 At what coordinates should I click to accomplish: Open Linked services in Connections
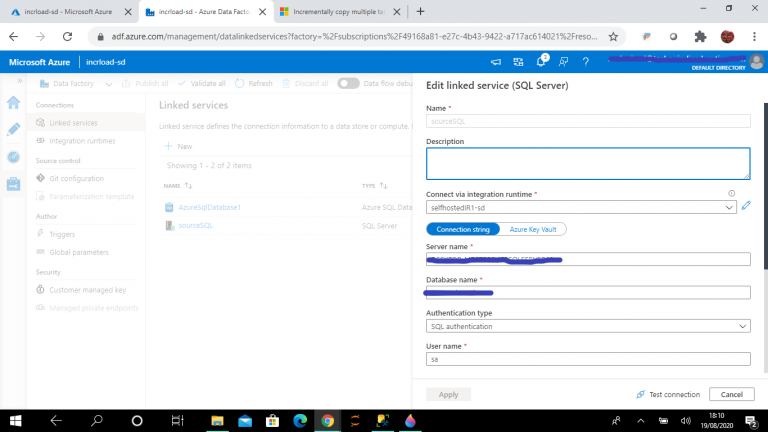73,123
